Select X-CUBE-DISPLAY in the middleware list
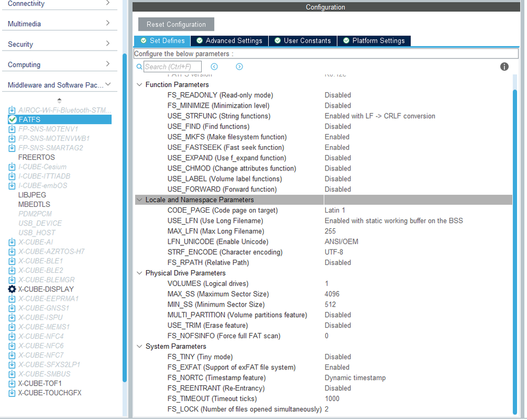Viewport: 527px width, 420px height. point(46,289)
